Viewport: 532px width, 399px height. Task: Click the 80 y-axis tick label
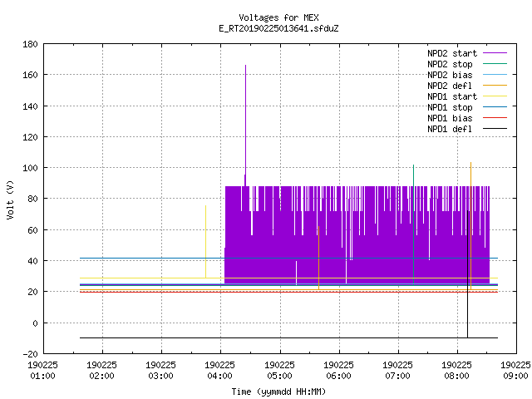tap(32, 199)
